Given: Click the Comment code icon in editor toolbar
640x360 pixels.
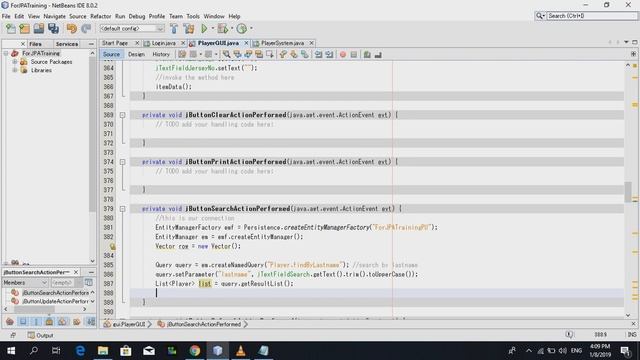Looking at the screenshot, I should click(367, 55).
